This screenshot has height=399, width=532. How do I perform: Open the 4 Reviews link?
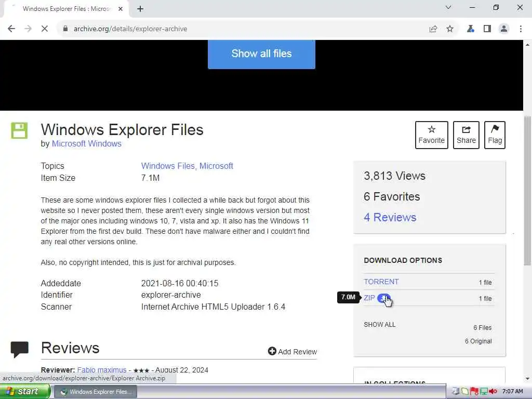click(x=390, y=217)
